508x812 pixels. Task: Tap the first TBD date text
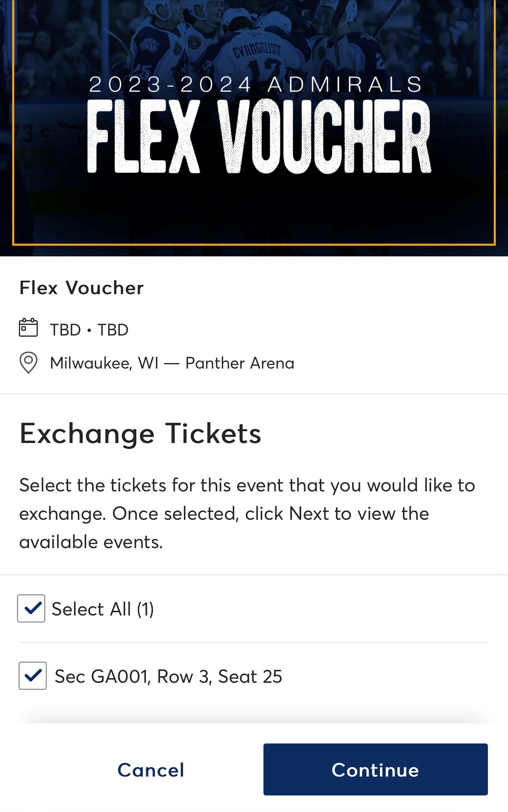(65, 330)
